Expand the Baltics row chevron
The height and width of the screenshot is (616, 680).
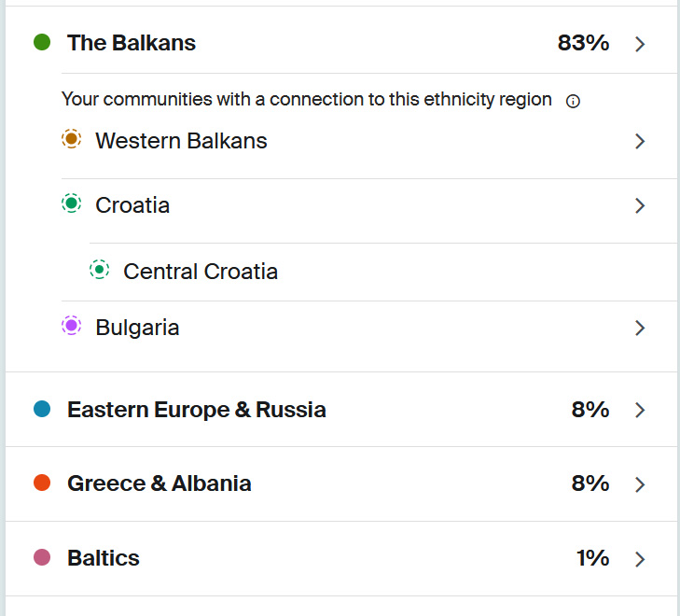tap(640, 559)
